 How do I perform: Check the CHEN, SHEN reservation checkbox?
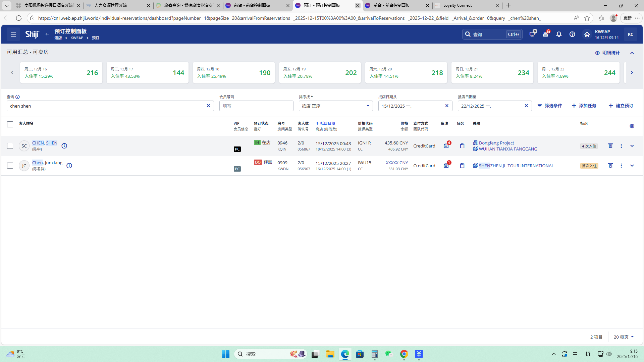[10, 146]
